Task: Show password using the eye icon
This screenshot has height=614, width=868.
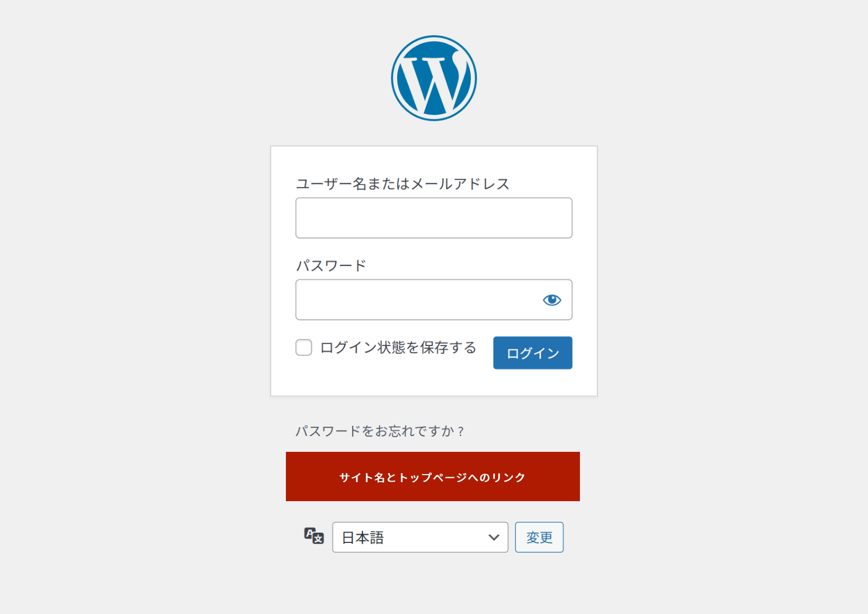Action: (552, 300)
